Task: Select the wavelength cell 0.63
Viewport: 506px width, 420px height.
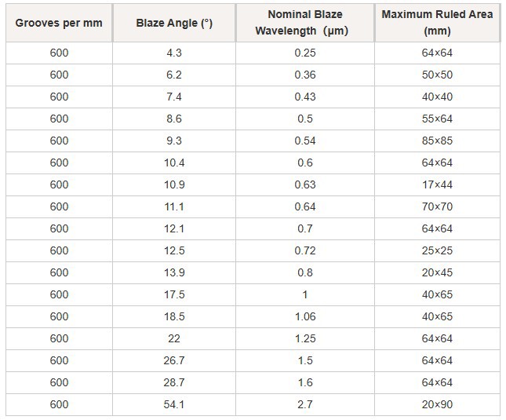Action: point(305,184)
